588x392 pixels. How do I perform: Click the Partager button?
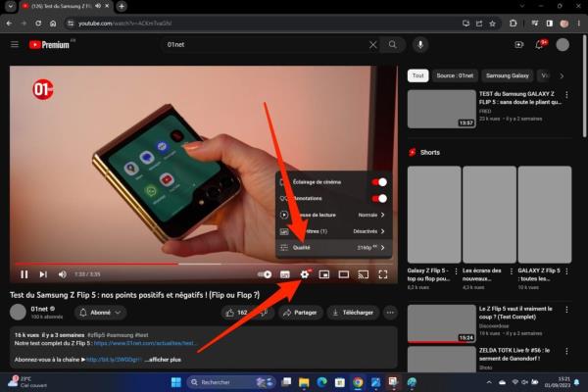299,313
